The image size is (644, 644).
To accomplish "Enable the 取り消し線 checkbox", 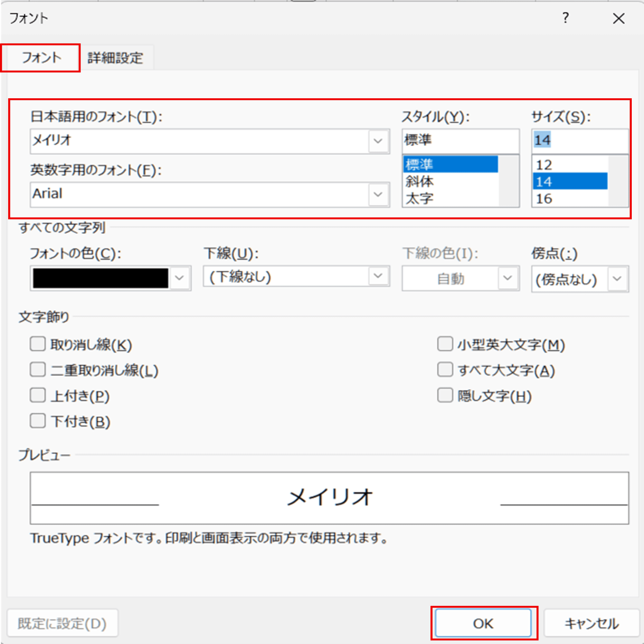I will coord(37,344).
